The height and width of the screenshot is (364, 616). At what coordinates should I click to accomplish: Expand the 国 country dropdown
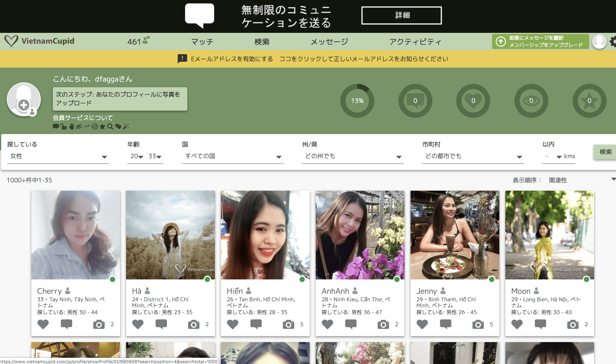(233, 156)
